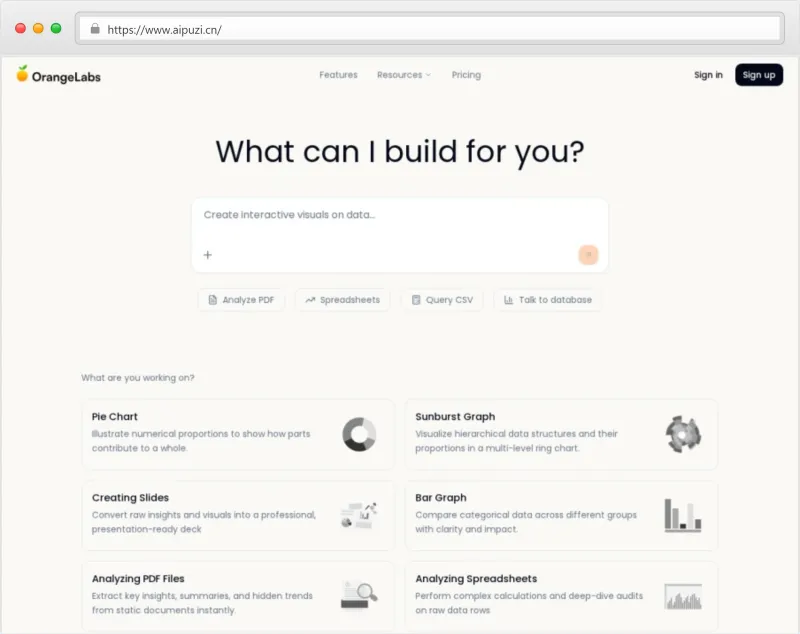Click the pie chart donut icon
This screenshot has height=634, width=800.
pyautogui.click(x=359, y=434)
